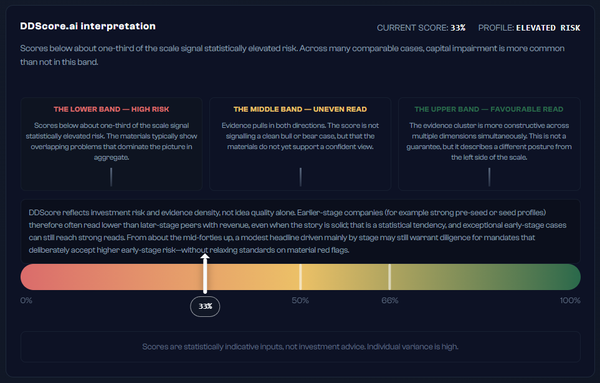Image resolution: width=600 pixels, height=383 pixels.
Task: Click the investment advice disclaimer box
Action: coord(300,347)
